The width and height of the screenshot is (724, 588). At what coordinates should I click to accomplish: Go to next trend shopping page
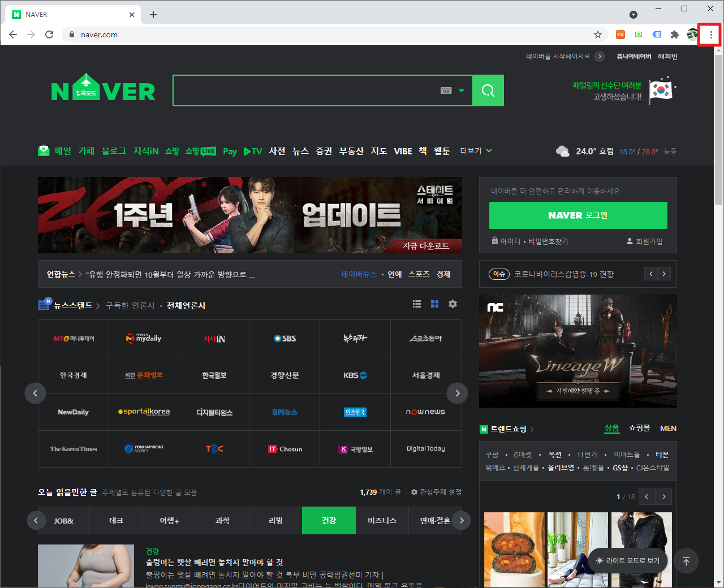tap(664, 496)
